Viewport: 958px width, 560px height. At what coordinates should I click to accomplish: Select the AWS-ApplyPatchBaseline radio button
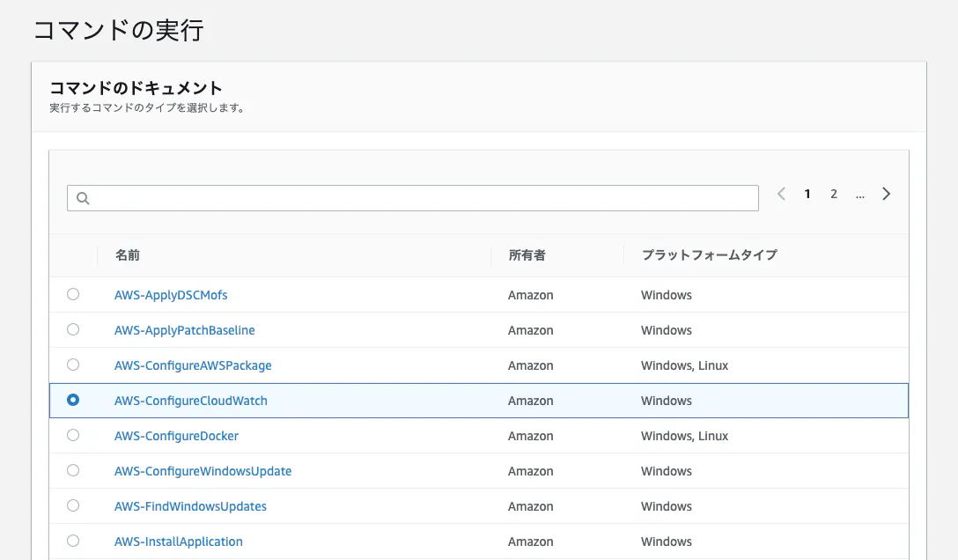tap(73, 329)
